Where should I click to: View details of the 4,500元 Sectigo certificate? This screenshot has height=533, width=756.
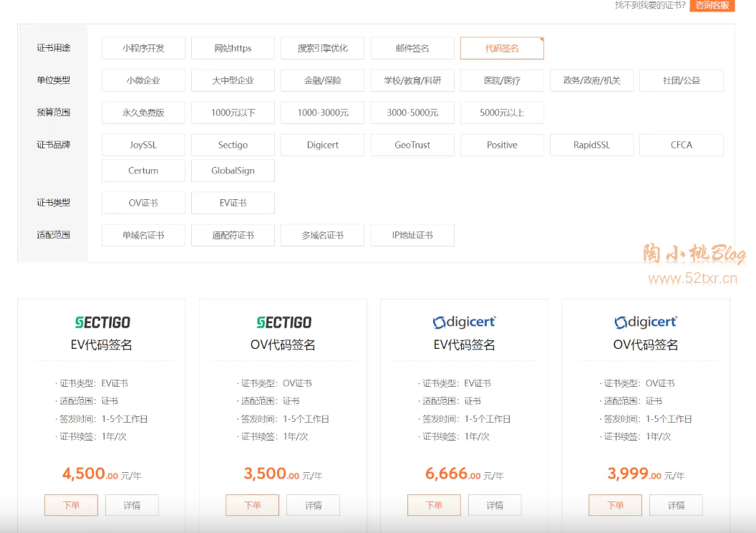pyautogui.click(x=132, y=505)
